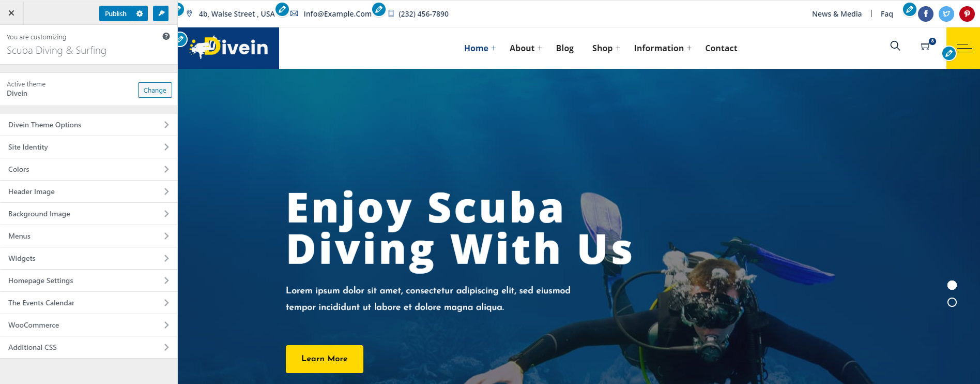Image resolution: width=980 pixels, height=384 pixels.
Task: Open the Colors customizer section
Action: point(89,169)
